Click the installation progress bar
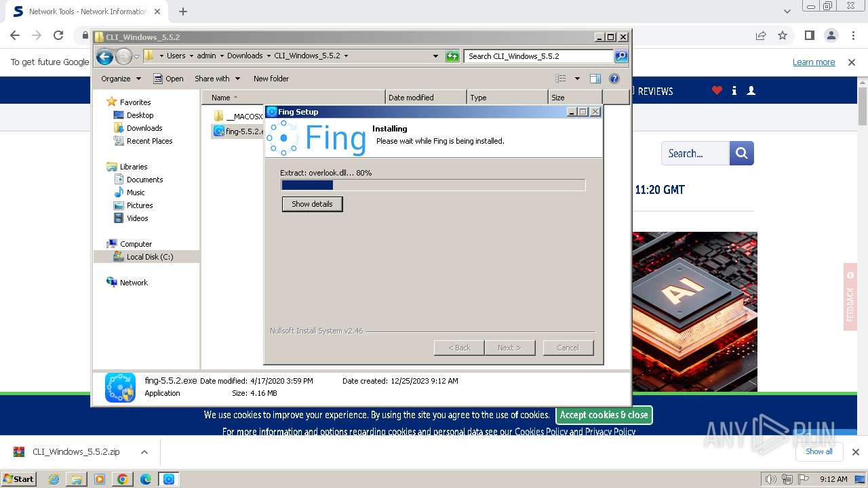The width and height of the screenshot is (868, 488). [433, 185]
